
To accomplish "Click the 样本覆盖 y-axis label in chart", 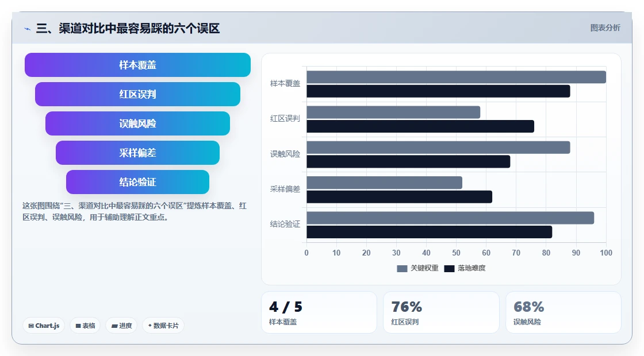I will (285, 84).
